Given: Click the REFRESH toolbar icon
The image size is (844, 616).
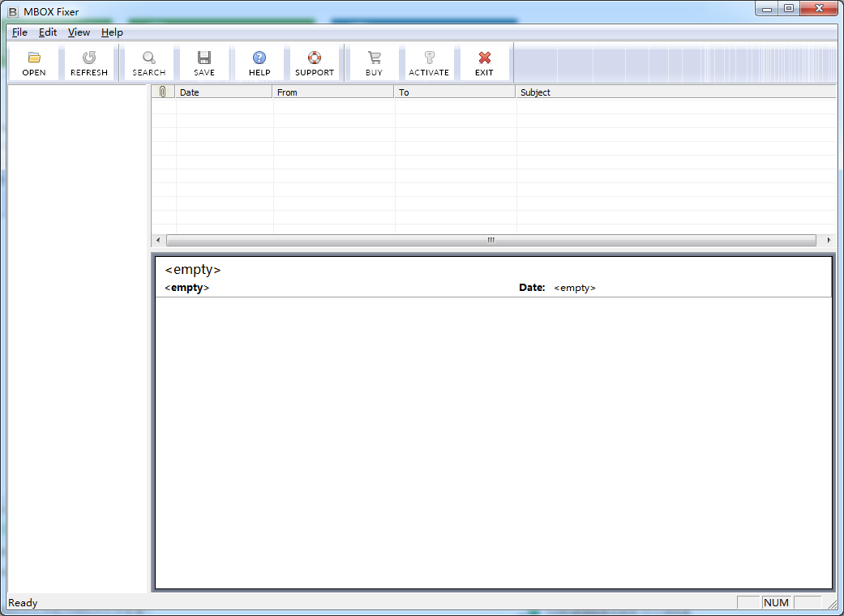Looking at the screenshot, I should (x=89, y=57).
